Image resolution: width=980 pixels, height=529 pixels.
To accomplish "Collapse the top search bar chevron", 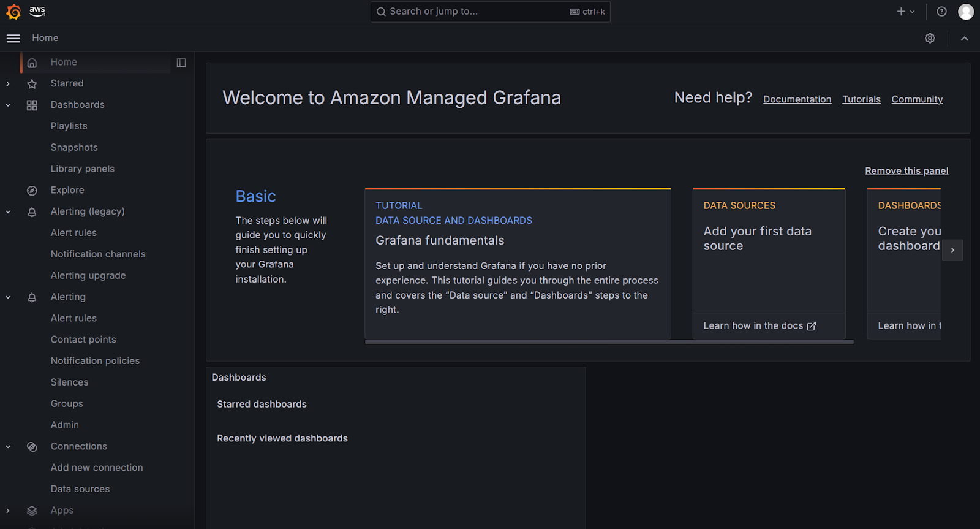I will [964, 38].
